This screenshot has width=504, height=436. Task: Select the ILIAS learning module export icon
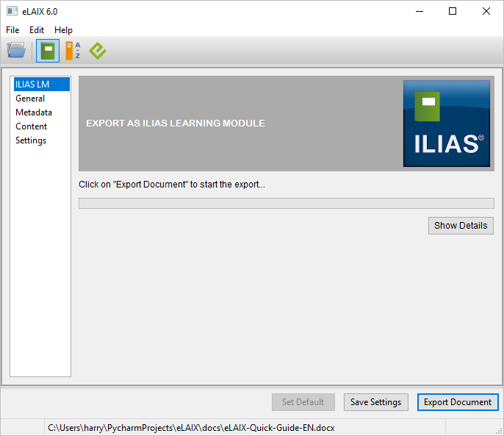[x=48, y=51]
